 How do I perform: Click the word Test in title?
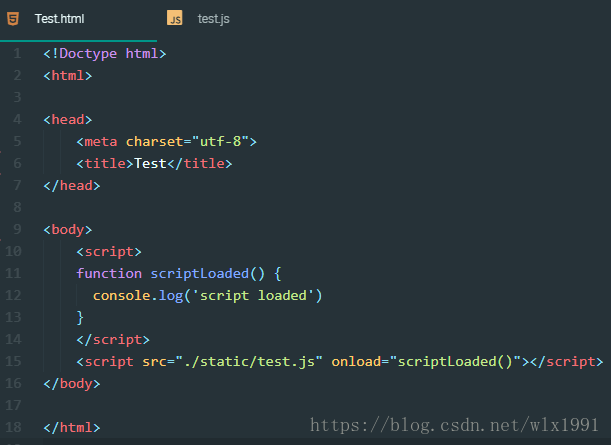coord(150,164)
